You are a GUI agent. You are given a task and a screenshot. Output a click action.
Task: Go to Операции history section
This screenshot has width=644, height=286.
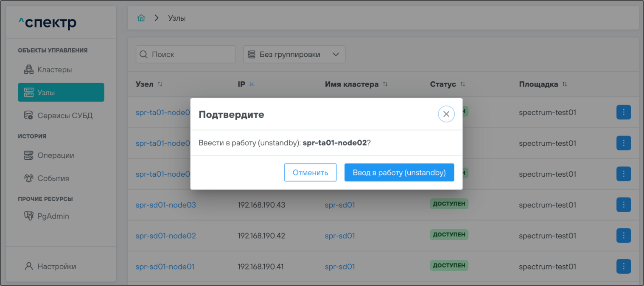pyautogui.click(x=56, y=155)
